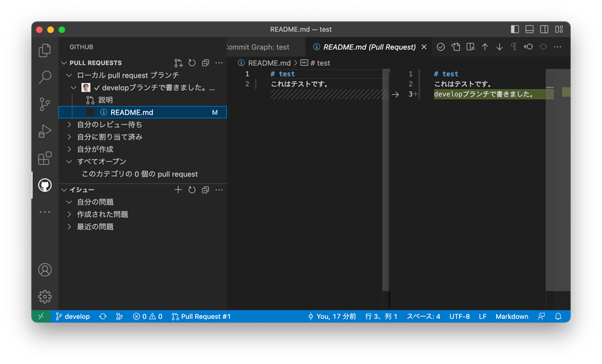Change language mode Markdown
Viewport: 602px width, 364px height.
[x=512, y=316]
